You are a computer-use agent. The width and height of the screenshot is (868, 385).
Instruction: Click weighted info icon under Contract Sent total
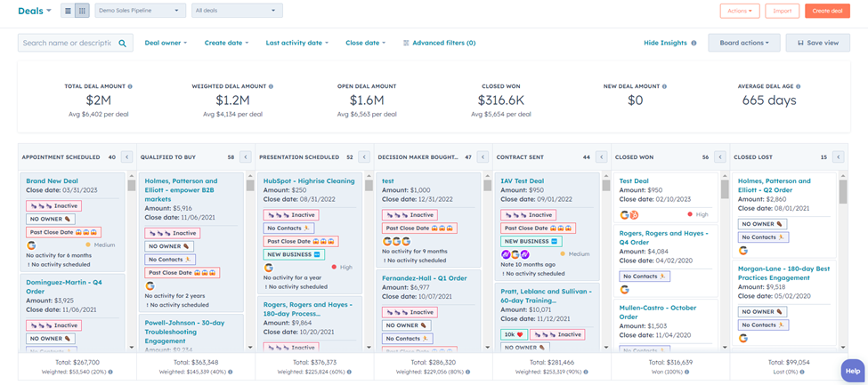click(586, 373)
